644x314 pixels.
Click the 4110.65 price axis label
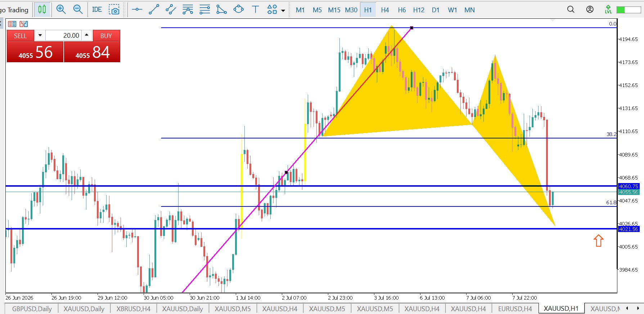(x=628, y=131)
